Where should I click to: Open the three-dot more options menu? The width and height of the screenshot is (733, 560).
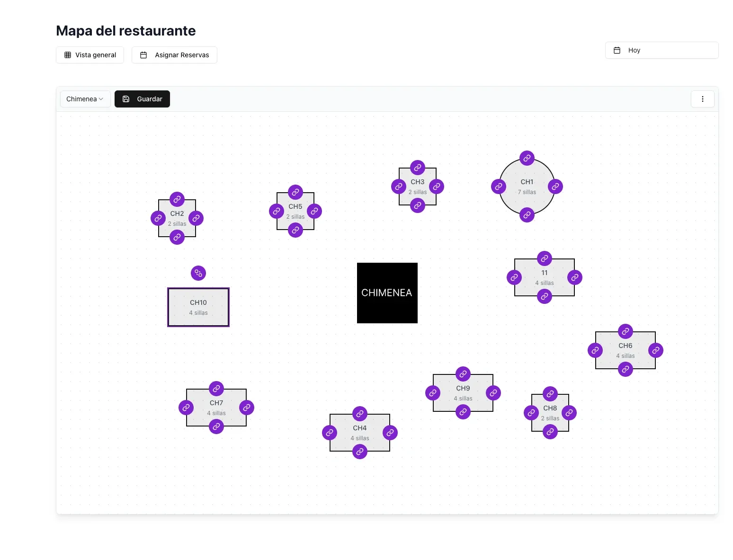pyautogui.click(x=702, y=99)
